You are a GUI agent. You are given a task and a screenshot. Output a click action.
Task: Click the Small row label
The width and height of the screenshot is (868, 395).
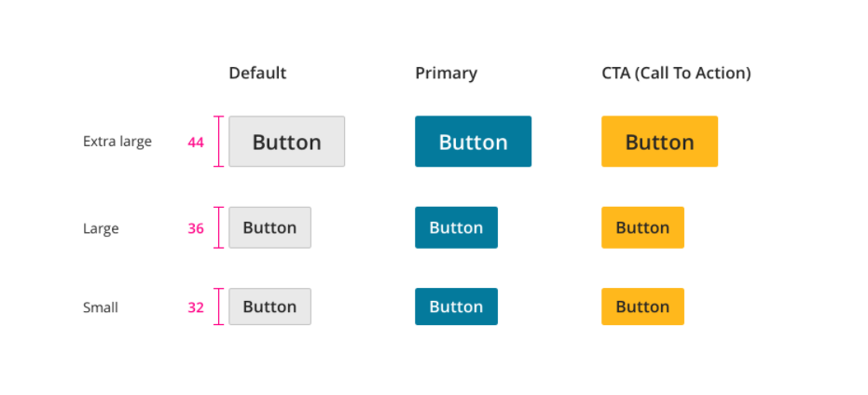tap(101, 307)
